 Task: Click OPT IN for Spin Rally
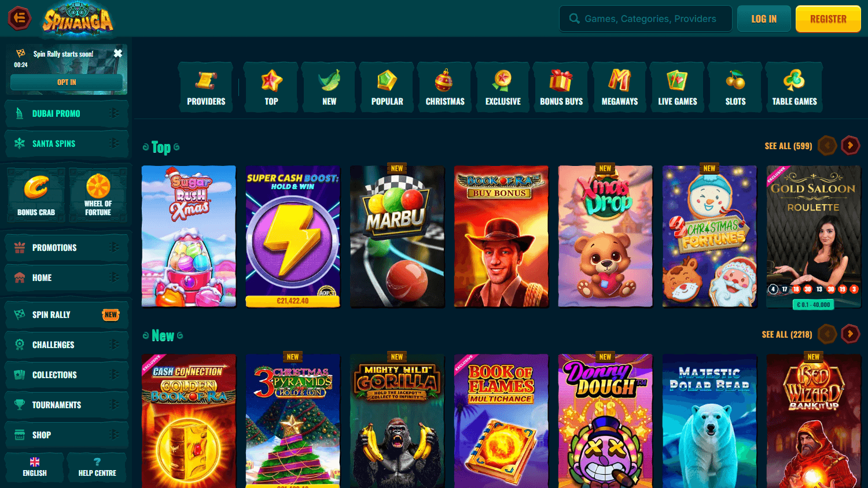(x=66, y=82)
